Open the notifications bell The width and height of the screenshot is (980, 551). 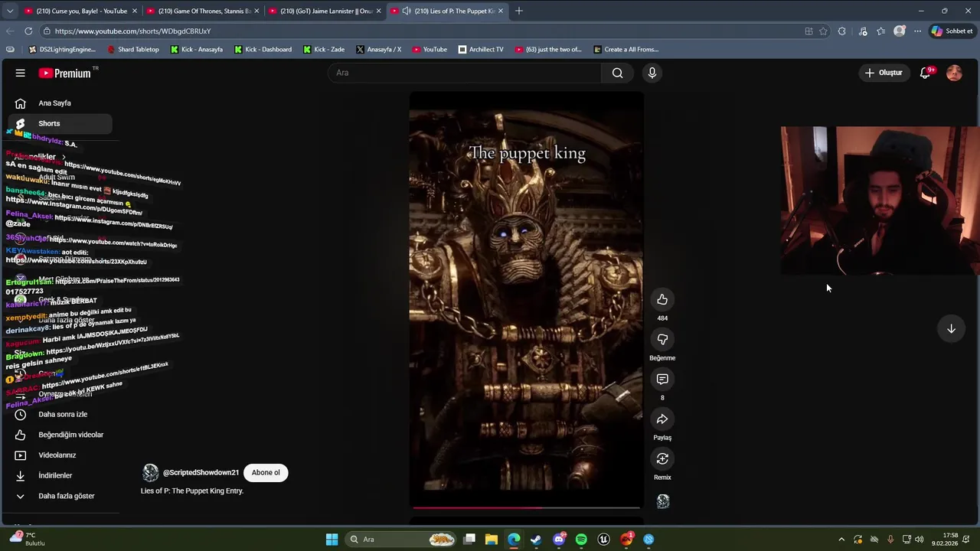pos(925,73)
